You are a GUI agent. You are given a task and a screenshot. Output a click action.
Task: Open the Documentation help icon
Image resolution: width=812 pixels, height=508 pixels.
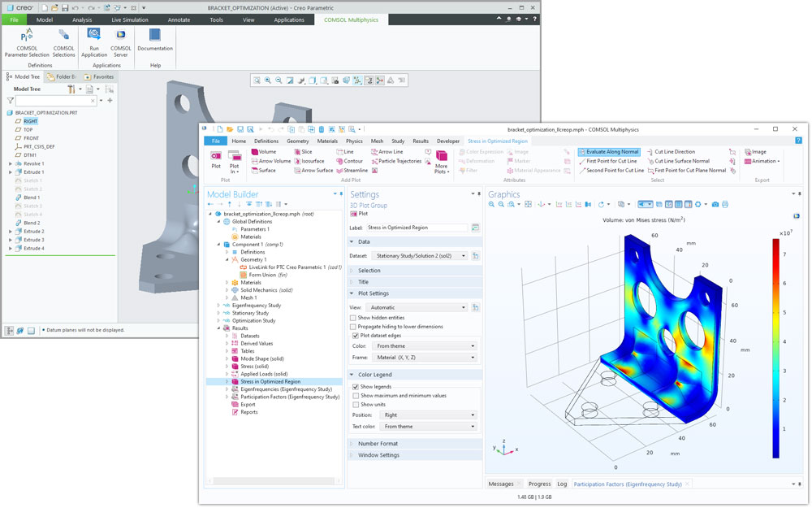pos(155,36)
